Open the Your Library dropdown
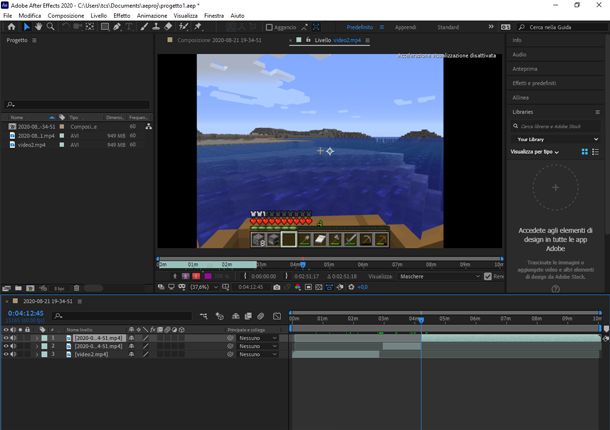This screenshot has height=430, width=610. pos(555,139)
